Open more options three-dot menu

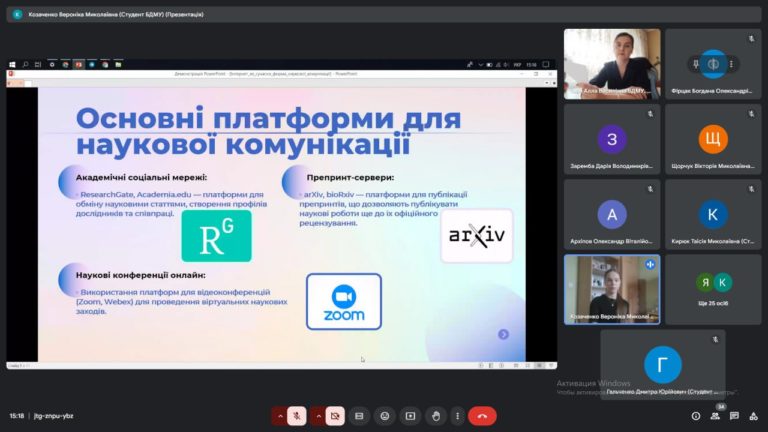click(459, 415)
